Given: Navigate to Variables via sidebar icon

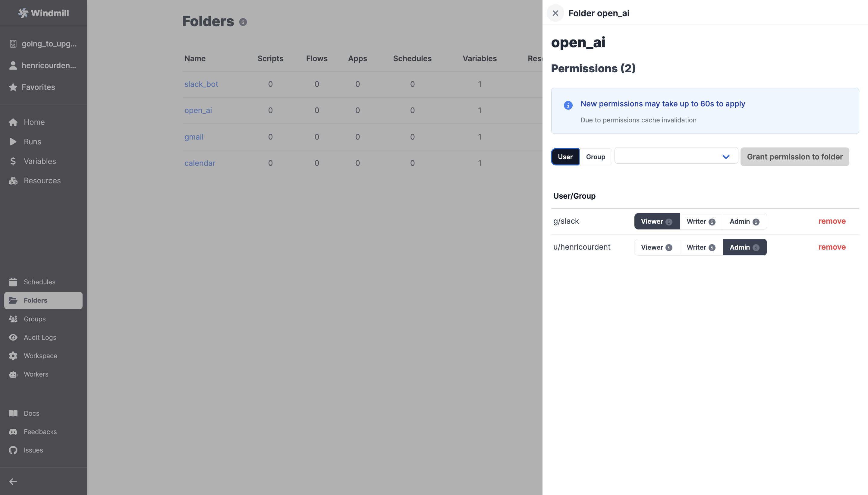Looking at the screenshot, I should click(x=13, y=161).
